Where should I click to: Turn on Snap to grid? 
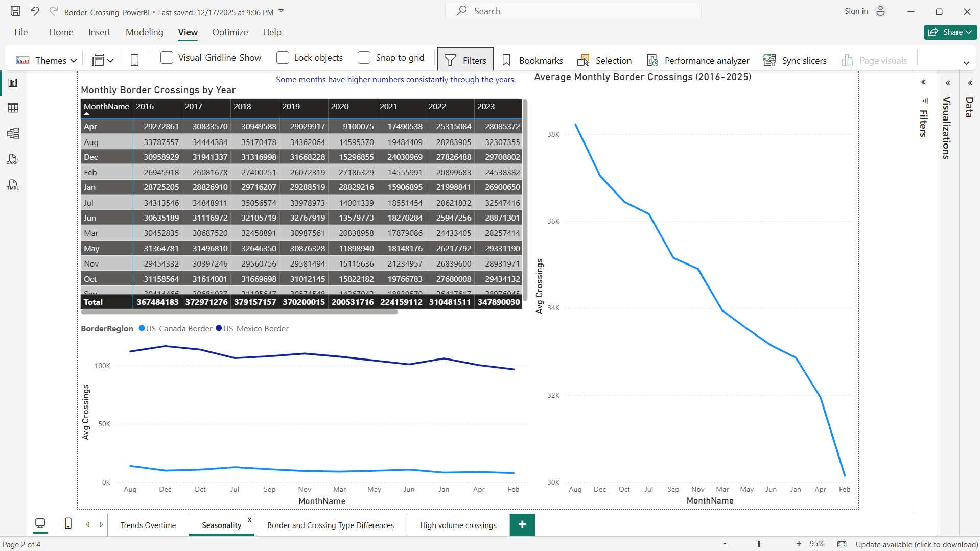pos(364,58)
